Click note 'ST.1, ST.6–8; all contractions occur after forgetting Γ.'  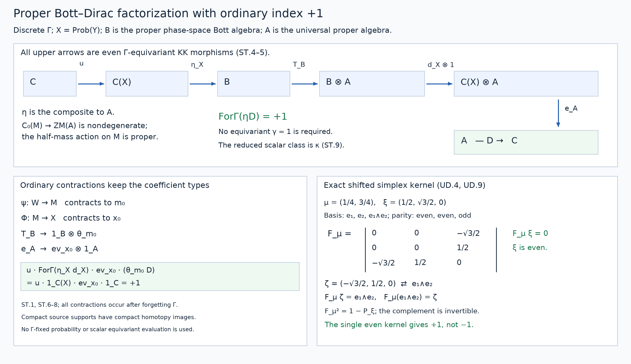[100, 305]
